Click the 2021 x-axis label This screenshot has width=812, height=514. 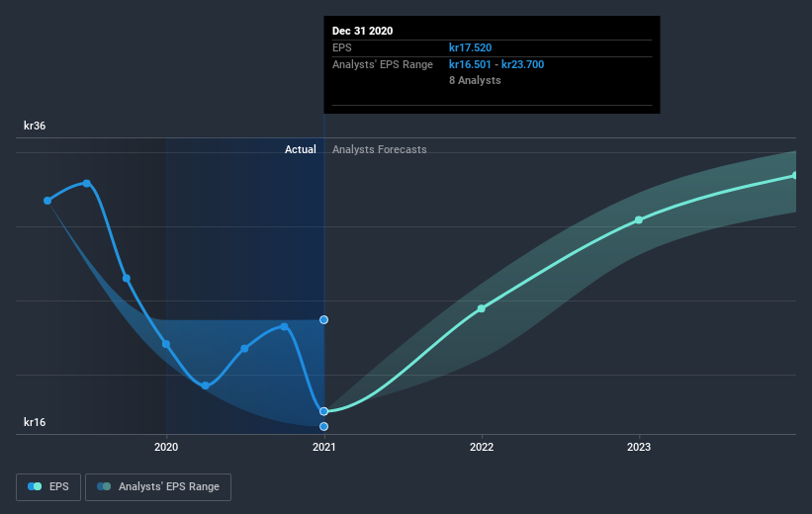(324, 447)
